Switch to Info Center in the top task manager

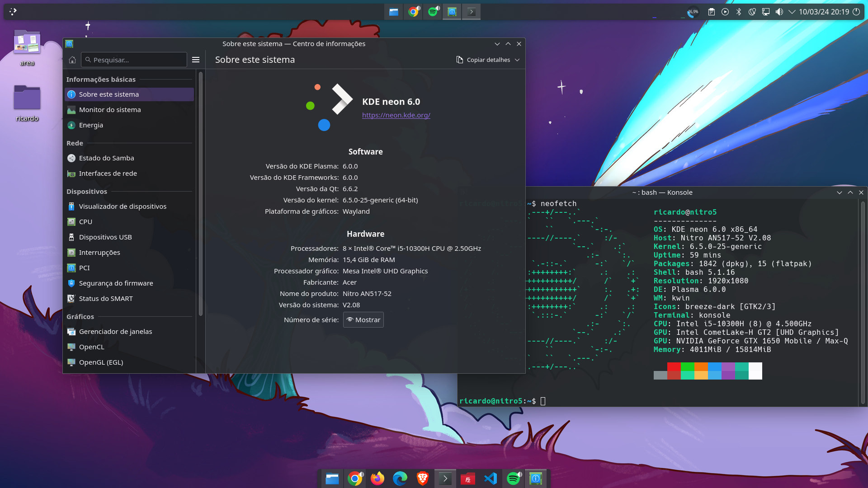[452, 12]
